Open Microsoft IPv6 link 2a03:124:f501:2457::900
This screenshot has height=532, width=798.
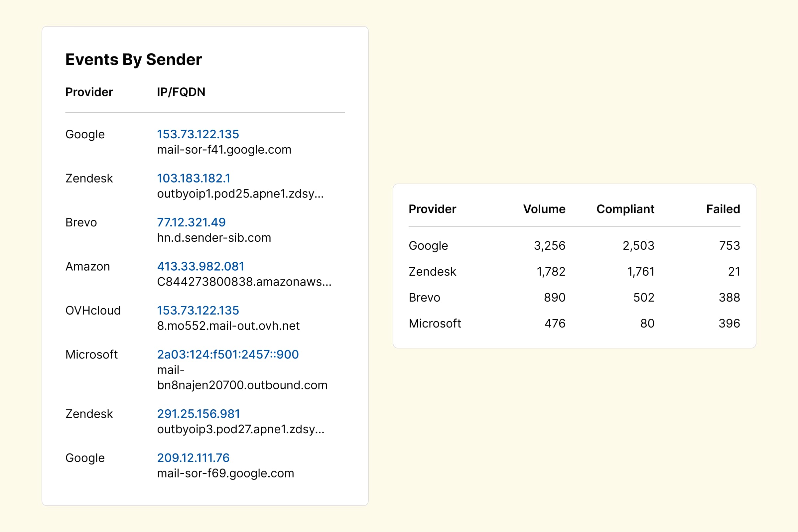click(228, 354)
